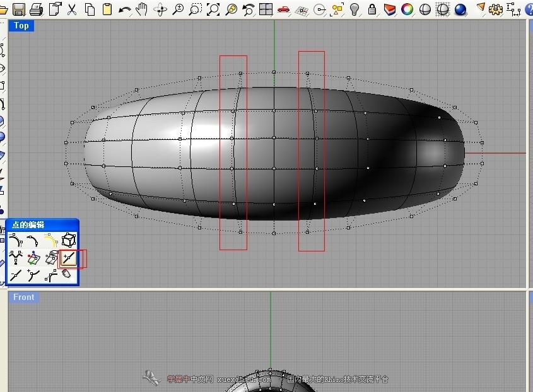Click the Undo View Change icon

(248, 9)
